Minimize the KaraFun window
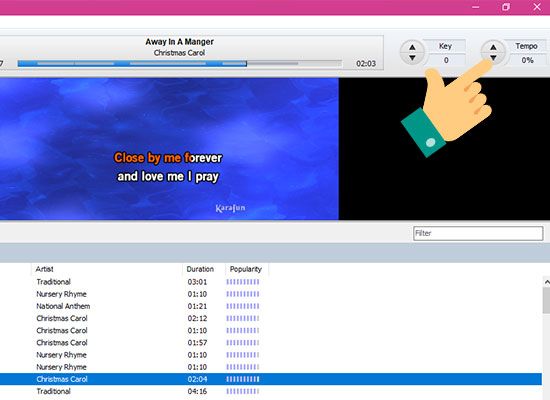Screen dimensions: 550x400 [476, 7]
